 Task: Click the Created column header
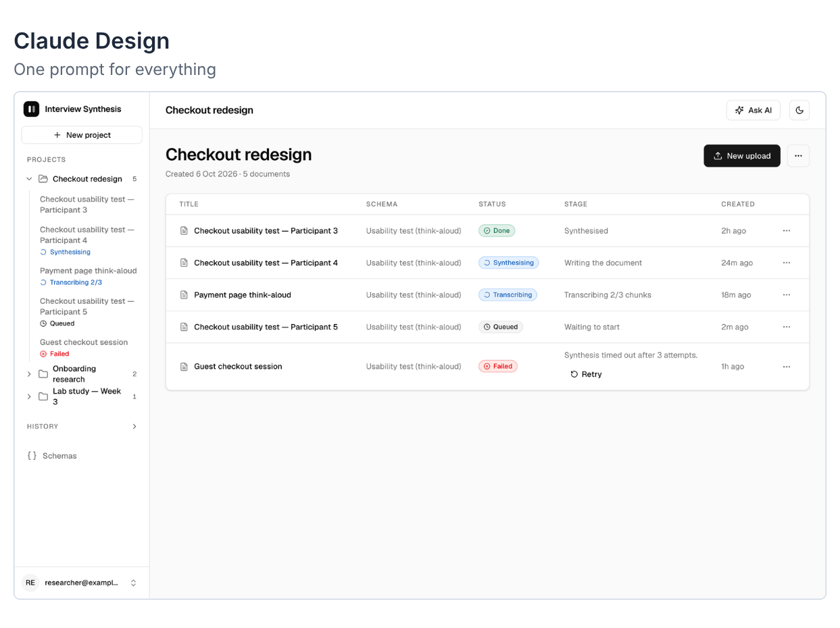coord(738,204)
